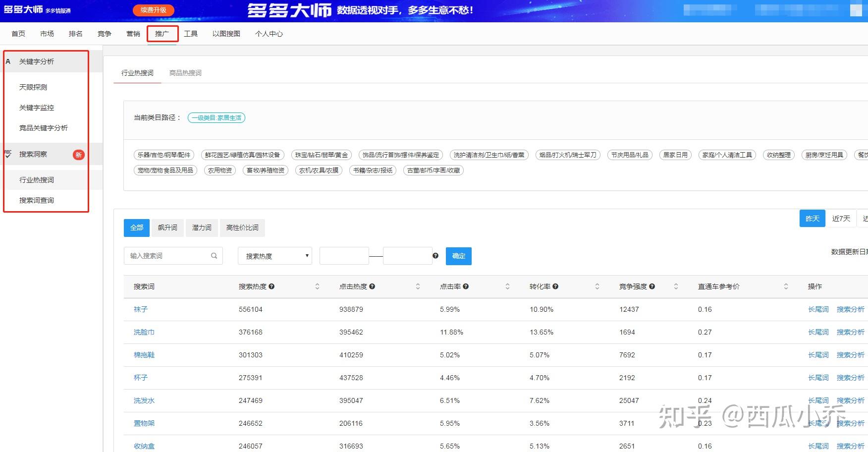Open the 以图搜图 menu
The width and height of the screenshot is (868, 452).
226,34
